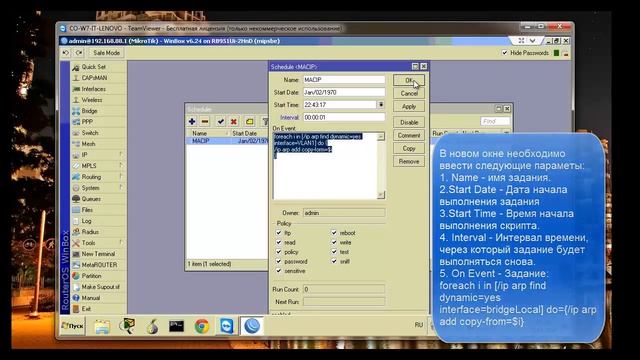Image resolution: width=640 pixels, height=360 pixels.
Task: Toggle test policy checkbox
Action: [x=334, y=252]
